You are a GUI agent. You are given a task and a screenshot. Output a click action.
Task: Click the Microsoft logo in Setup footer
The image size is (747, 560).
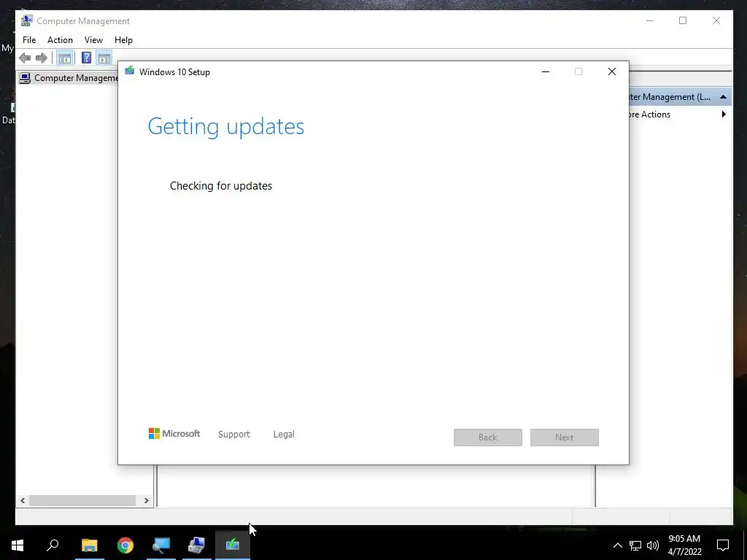pyautogui.click(x=174, y=433)
